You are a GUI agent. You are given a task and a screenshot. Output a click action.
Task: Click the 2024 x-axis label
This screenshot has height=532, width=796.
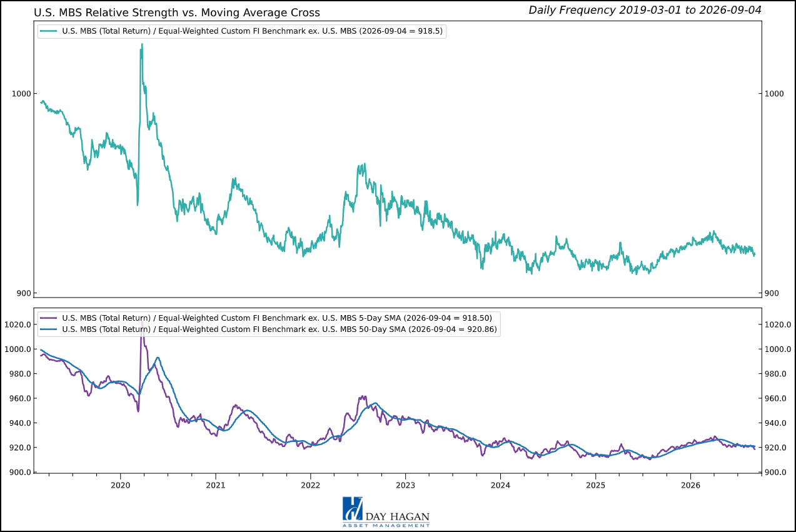[500, 485]
